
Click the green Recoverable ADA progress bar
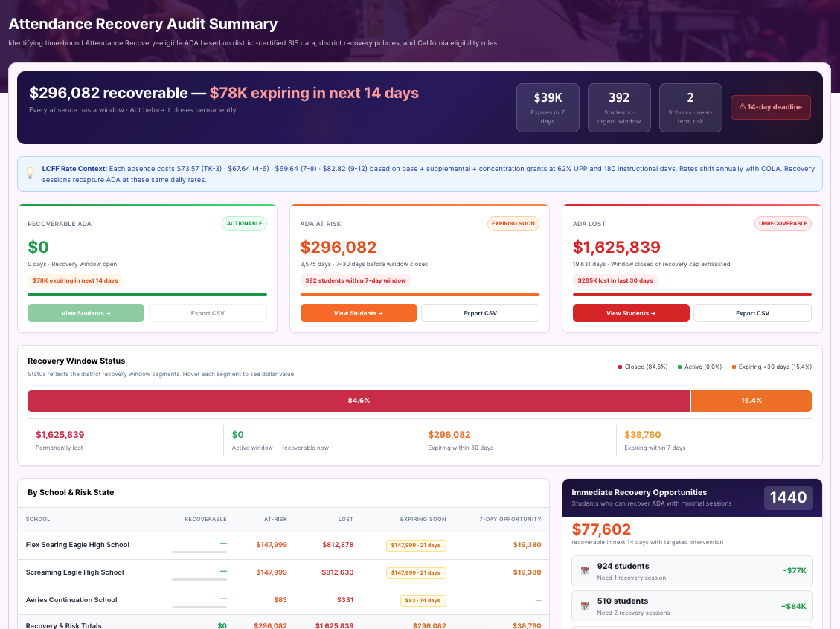click(x=147, y=294)
